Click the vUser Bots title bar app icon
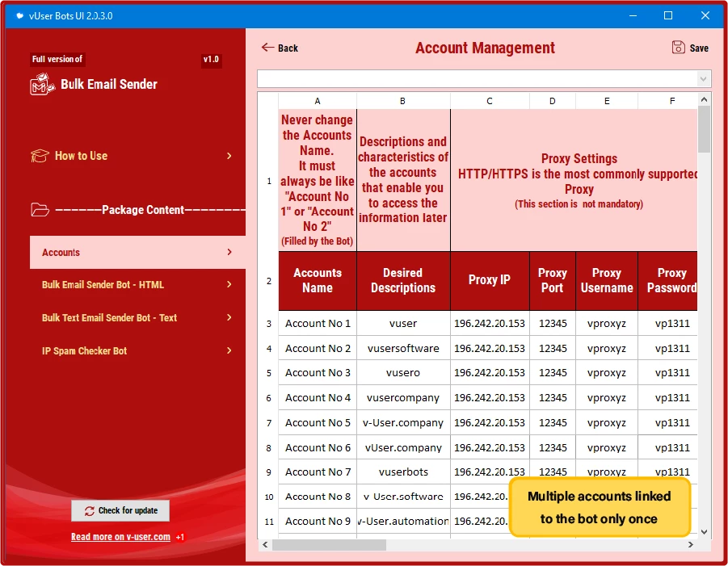This screenshot has height=566, width=728. pos(19,16)
